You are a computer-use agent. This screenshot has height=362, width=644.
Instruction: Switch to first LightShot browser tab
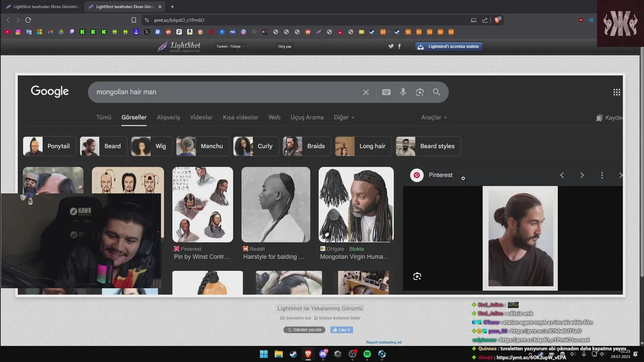(x=42, y=7)
